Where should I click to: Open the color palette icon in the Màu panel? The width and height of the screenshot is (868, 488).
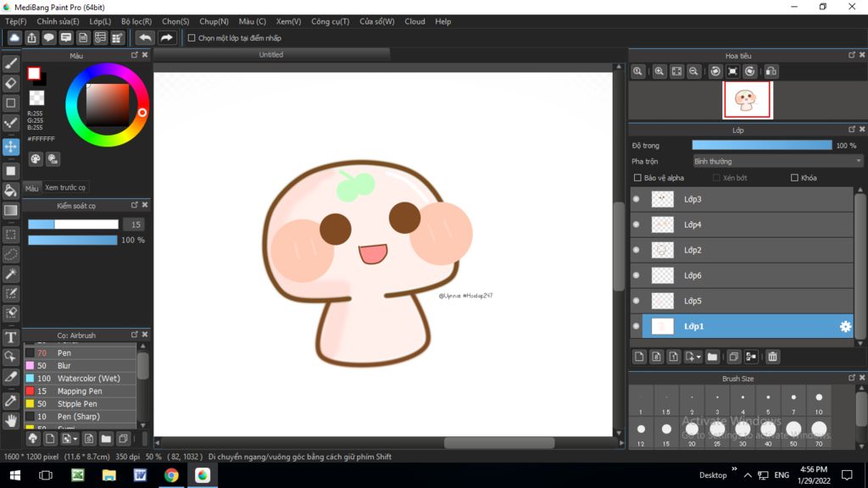(36, 159)
